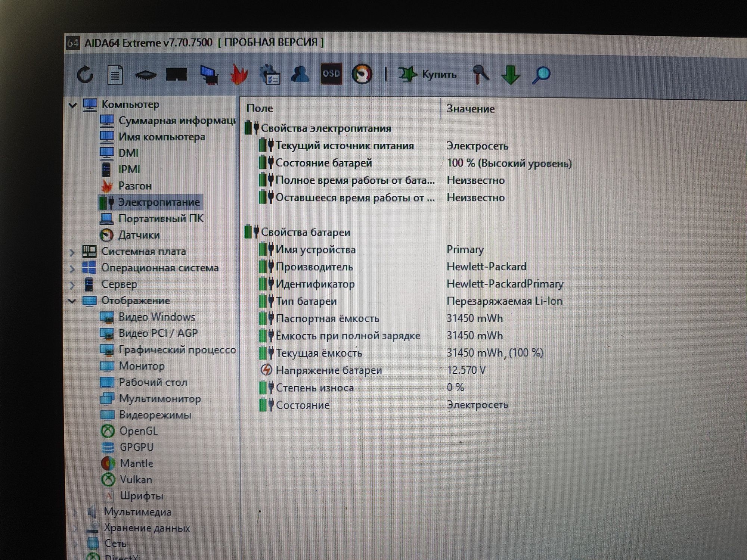Click the Hewlett-PackardPrimary identifier value

click(x=505, y=284)
